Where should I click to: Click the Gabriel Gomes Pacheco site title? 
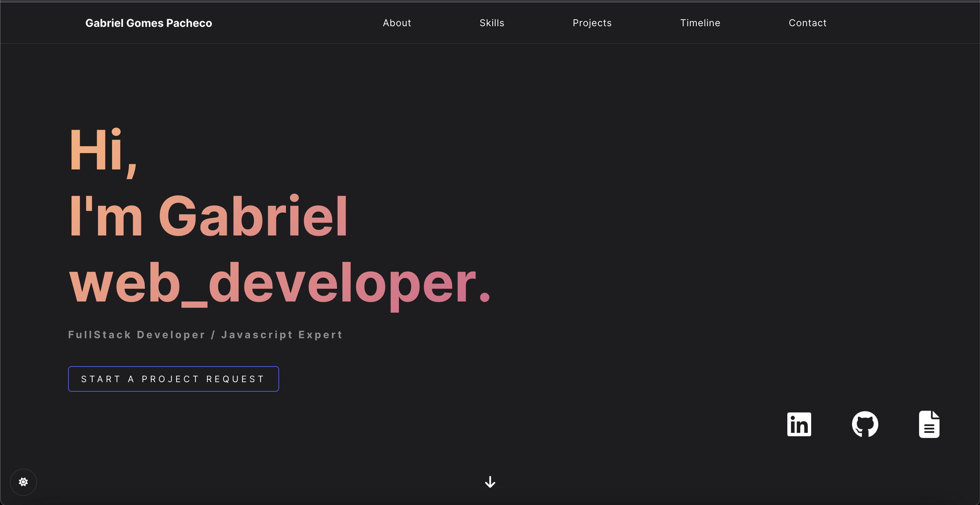pos(148,23)
